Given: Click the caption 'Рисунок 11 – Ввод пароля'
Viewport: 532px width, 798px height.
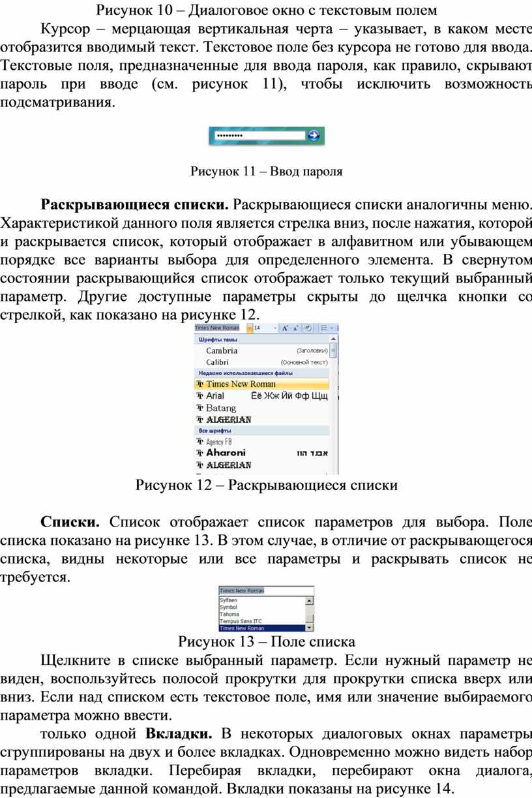Looking at the screenshot, I should coord(266,172).
